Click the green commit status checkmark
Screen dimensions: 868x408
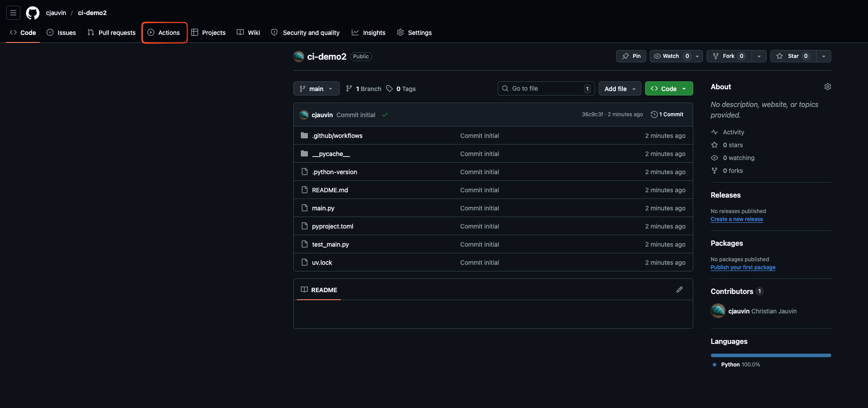[x=385, y=115]
